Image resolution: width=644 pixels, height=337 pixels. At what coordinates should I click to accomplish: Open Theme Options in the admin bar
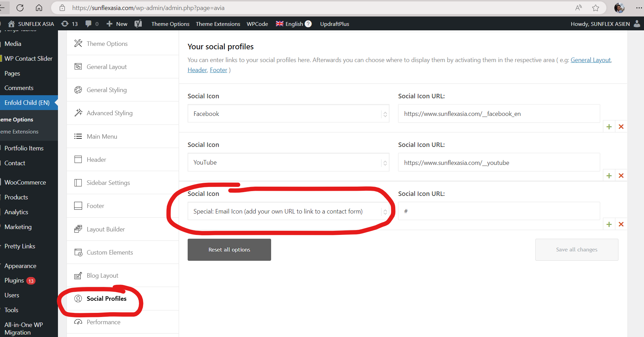(170, 24)
